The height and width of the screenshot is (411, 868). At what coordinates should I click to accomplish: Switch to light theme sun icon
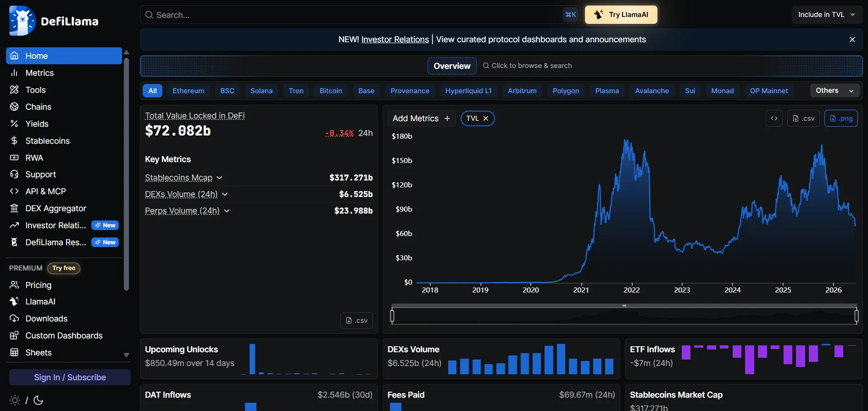[15, 400]
